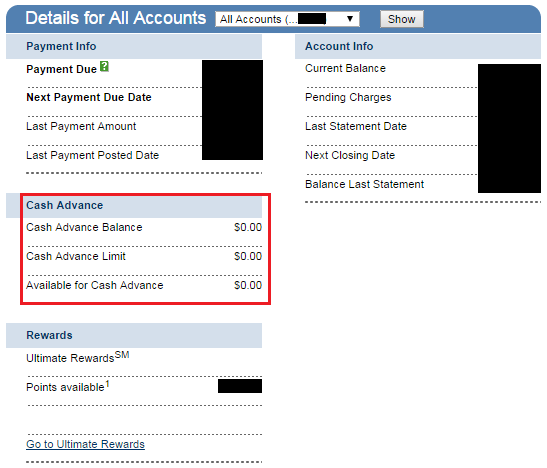Select the Payment Info section header
Screen dimensions: 547x468
point(134,46)
